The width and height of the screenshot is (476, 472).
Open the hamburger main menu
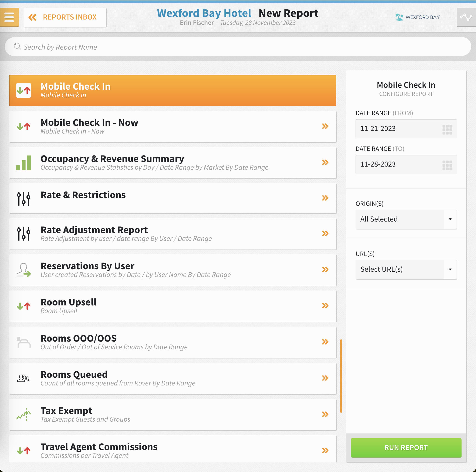9,17
